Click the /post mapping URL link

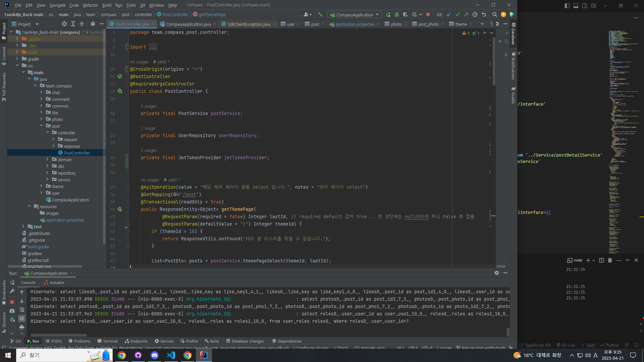191,195
